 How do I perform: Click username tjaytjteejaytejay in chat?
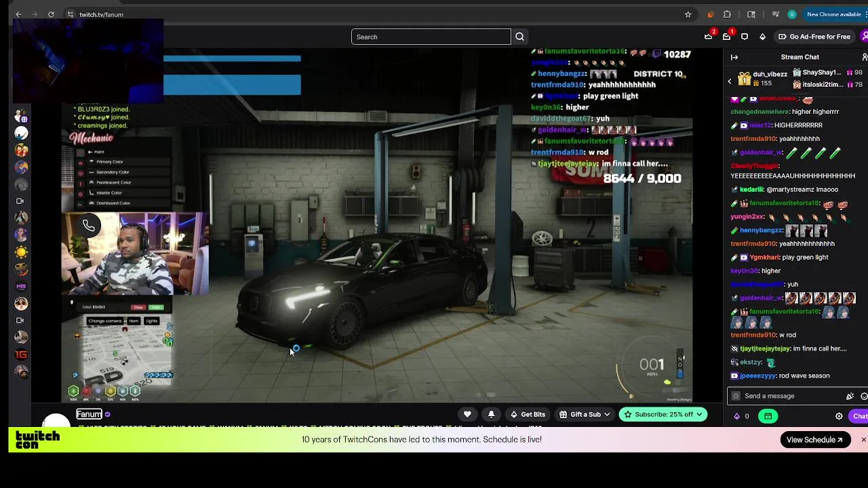point(765,348)
